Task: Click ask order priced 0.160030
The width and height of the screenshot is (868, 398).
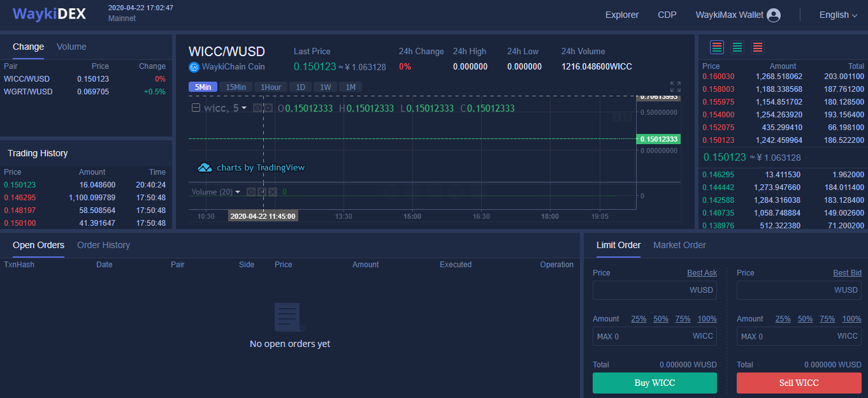Action: coord(783,77)
